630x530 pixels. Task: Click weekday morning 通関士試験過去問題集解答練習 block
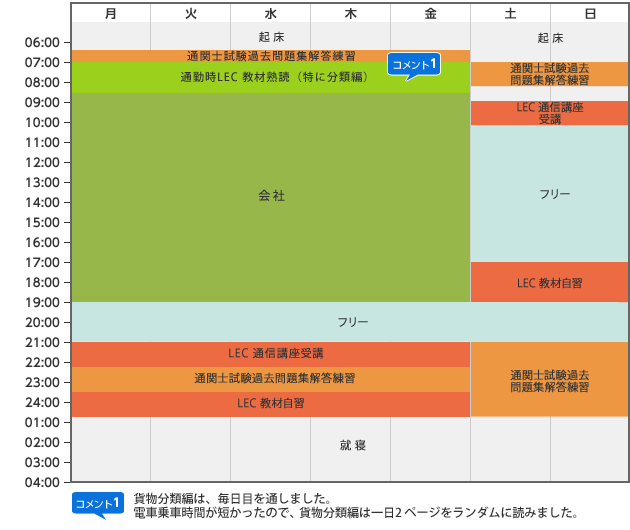(x=271, y=56)
